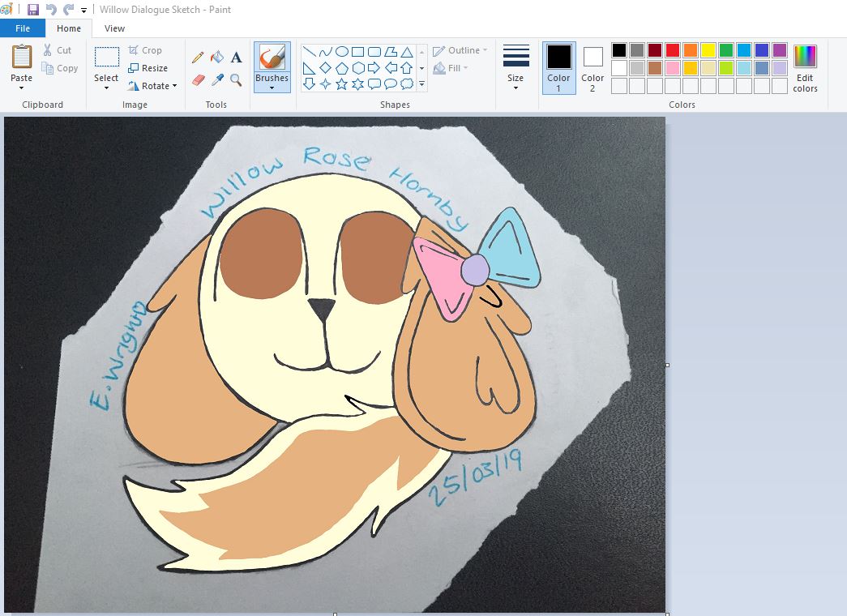Click the Undo arrow in quick access toolbar

click(x=51, y=10)
